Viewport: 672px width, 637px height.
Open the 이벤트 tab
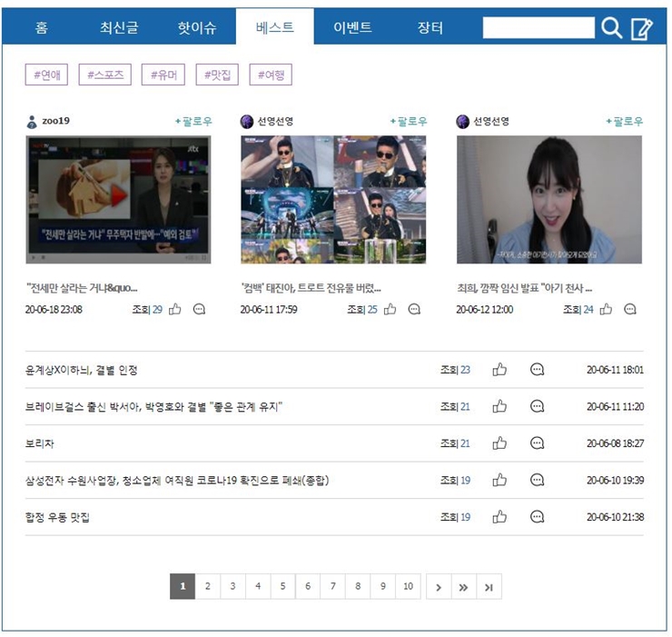[352, 28]
